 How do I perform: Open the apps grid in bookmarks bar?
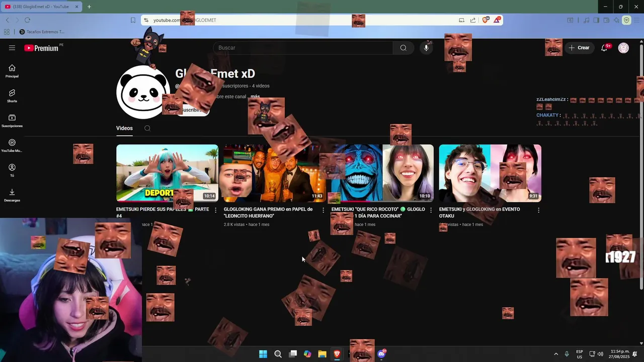(x=7, y=32)
